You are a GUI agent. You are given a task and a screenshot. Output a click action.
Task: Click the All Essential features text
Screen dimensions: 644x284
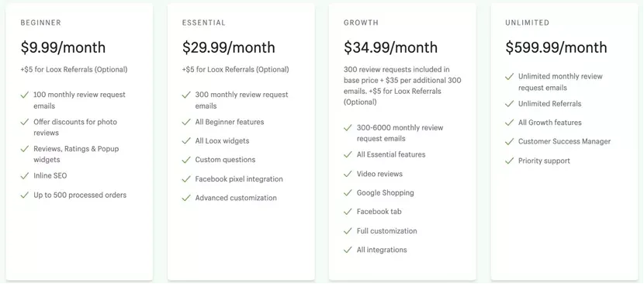click(391, 154)
